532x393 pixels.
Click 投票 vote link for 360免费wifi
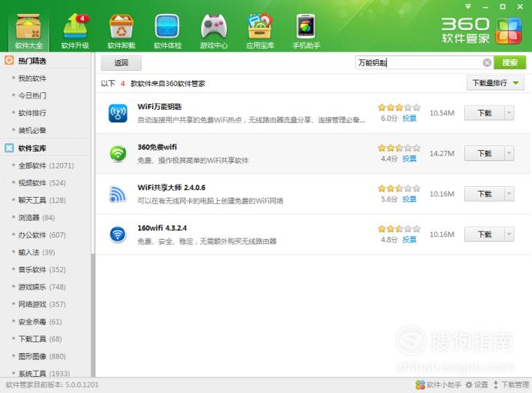(409, 158)
